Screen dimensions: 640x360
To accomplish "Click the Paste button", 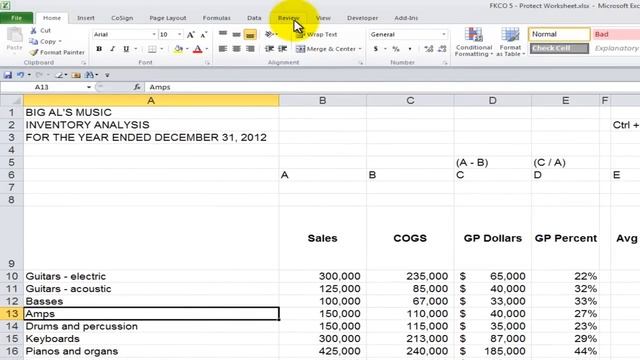I will pyautogui.click(x=14, y=39).
